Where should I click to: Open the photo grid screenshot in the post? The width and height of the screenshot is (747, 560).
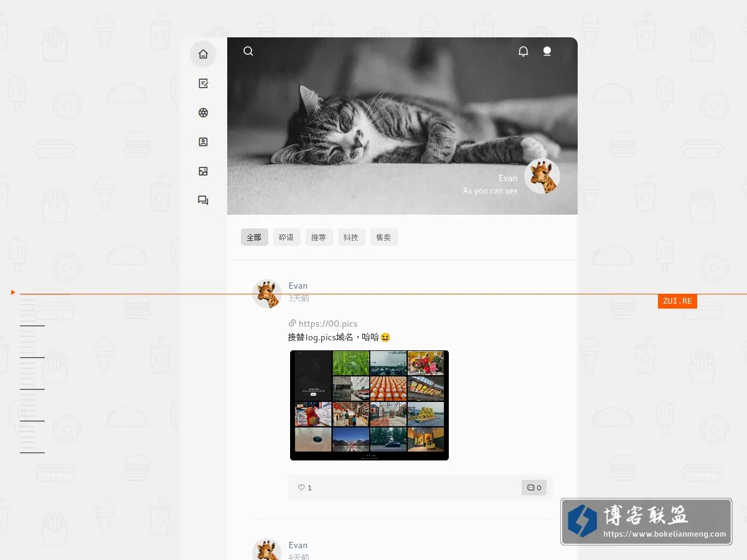pos(369,405)
